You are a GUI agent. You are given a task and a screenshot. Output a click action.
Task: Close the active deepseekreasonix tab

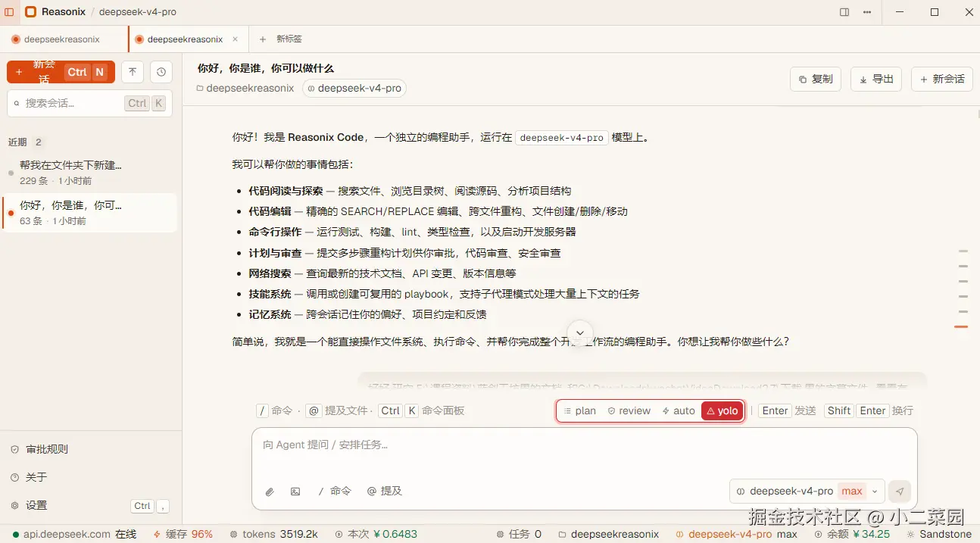235,39
